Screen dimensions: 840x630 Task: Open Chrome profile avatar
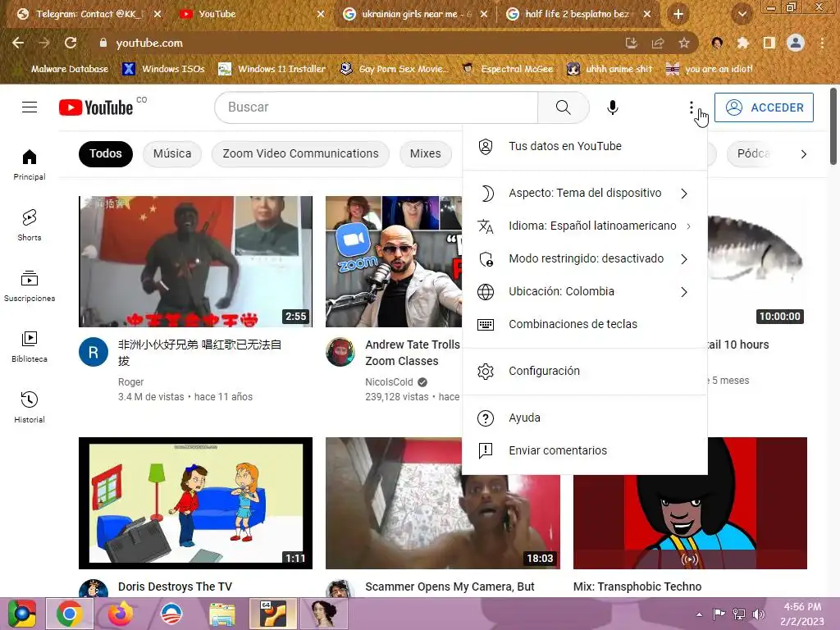795,43
